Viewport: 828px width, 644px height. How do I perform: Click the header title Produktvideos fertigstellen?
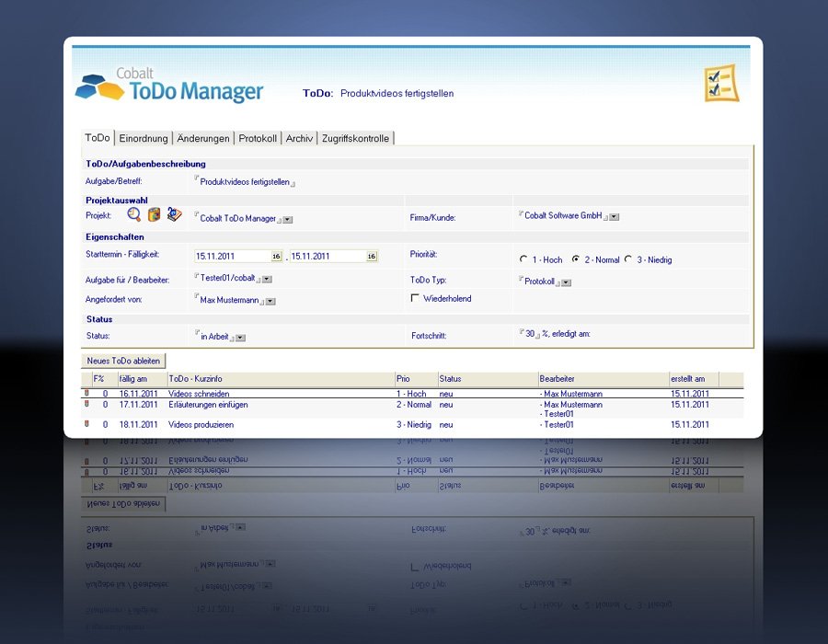pyautogui.click(x=397, y=94)
